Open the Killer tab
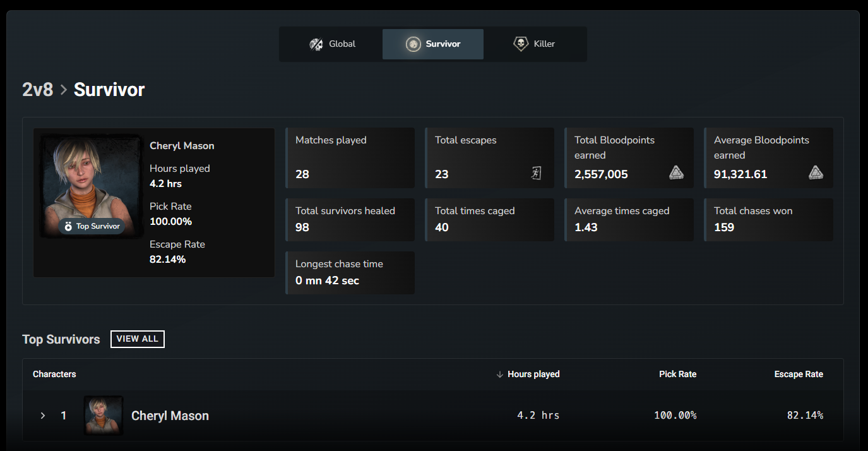 [534, 44]
